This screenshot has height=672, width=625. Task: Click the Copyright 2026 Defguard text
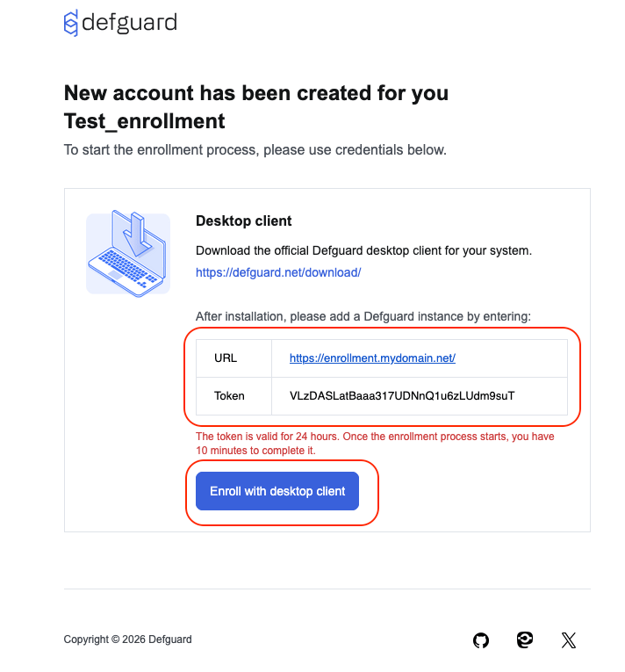127,639
